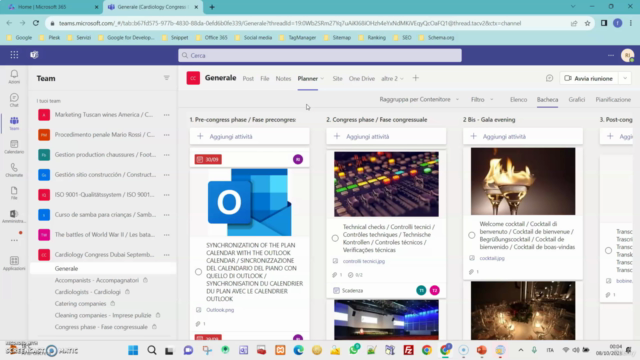Screen dimensions: 640x360
Task: Add a new tab with the plus icon
Action: [416, 78]
